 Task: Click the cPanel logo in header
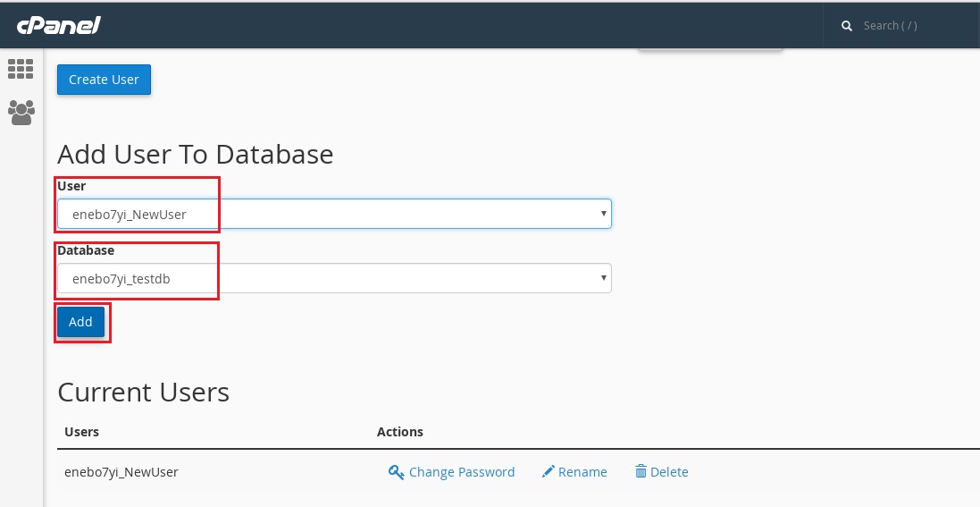pyautogui.click(x=59, y=25)
